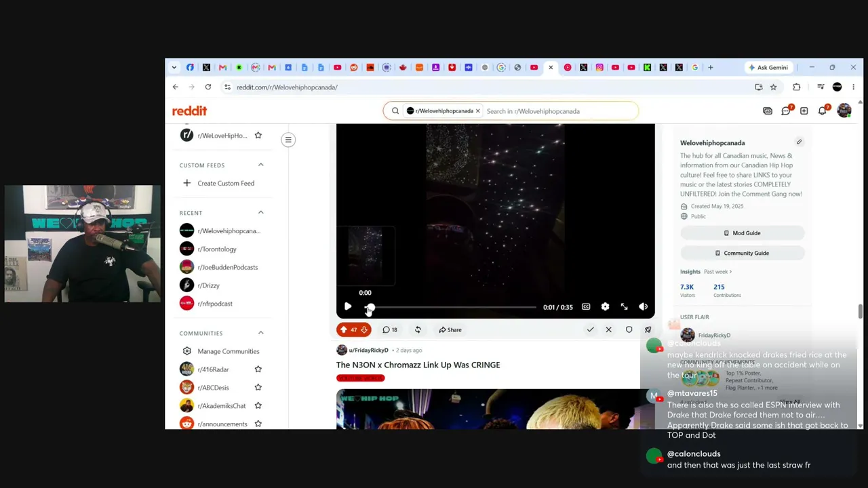The height and width of the screenshot is (488, 868).
Task: Open the N3ON x Chromazz post title
Action: (x=418, y=365)
